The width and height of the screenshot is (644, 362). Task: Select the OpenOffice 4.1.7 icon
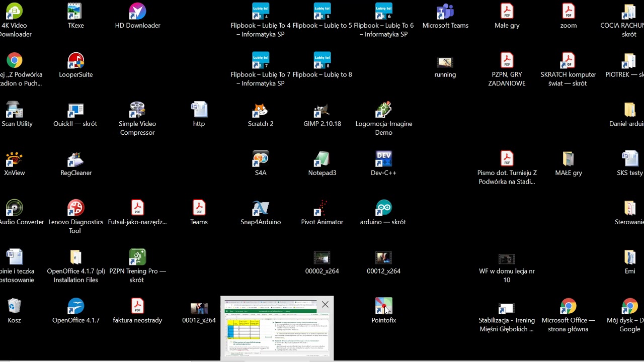[76, 311]
